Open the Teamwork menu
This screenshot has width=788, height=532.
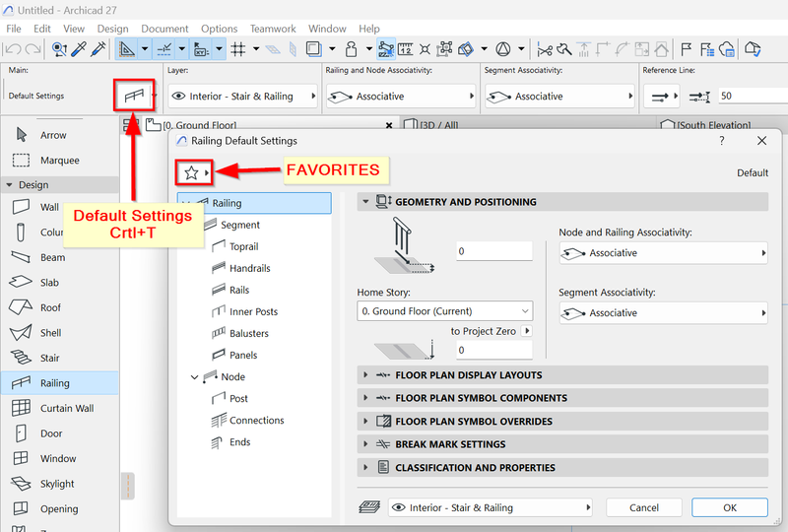273,29
